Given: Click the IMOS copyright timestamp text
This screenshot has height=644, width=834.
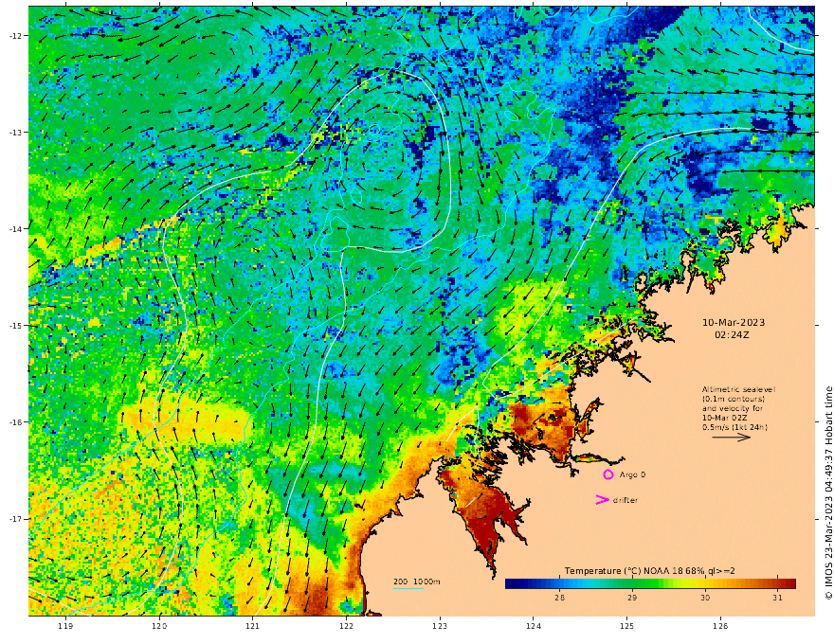Looking at the screenshot, I should (x=828, y=493).
